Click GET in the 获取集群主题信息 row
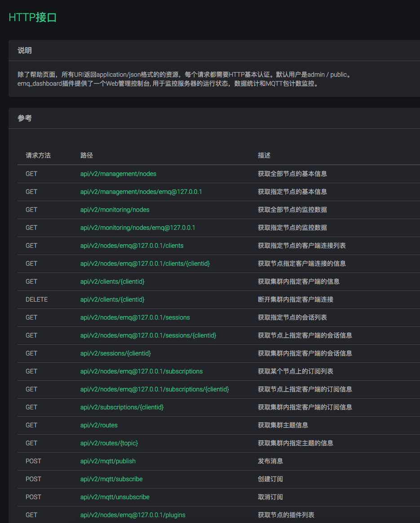The image size is (420, 523). [x=31, y=426]
